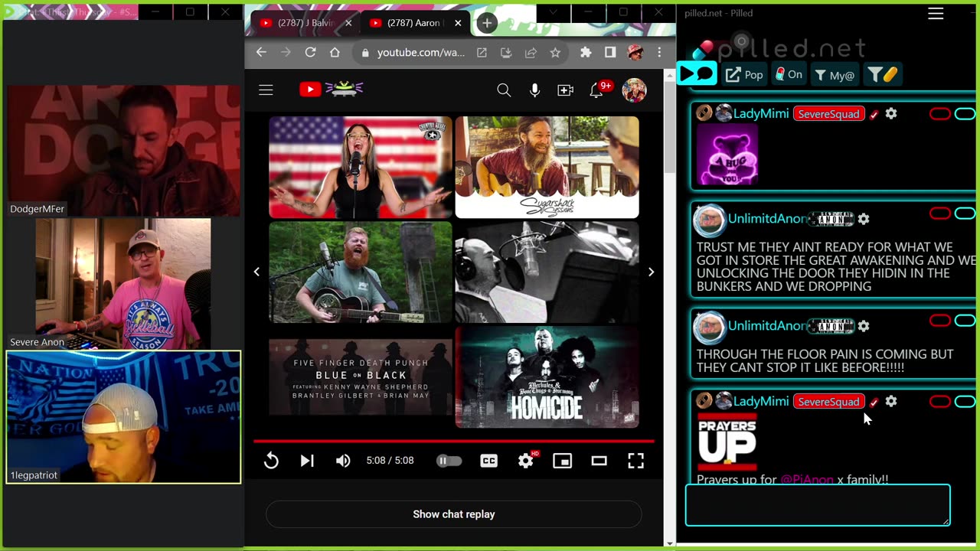Share this page from the address bar
980x551 pixels.
point(531,52)
